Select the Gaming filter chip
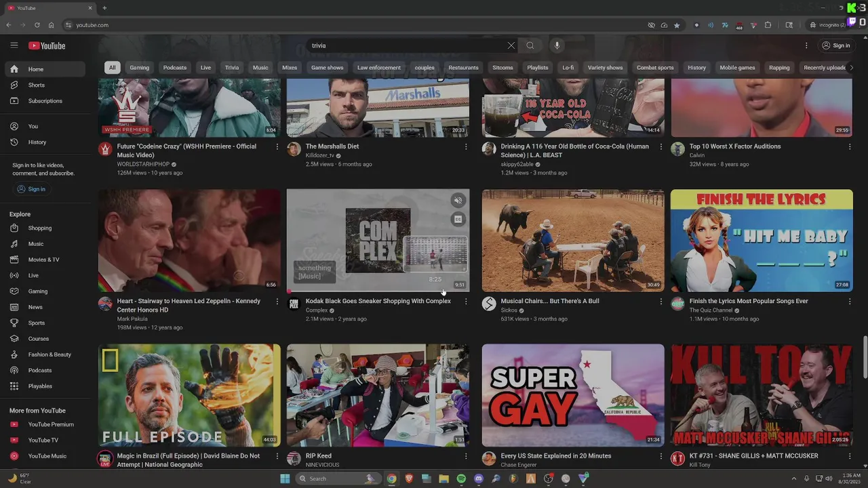The width and height of the screenshot is (868, 488). [x=139, y=68]
